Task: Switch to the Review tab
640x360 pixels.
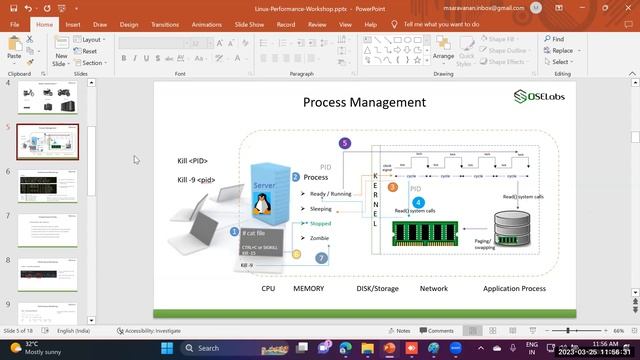Action: pos(317,24)
